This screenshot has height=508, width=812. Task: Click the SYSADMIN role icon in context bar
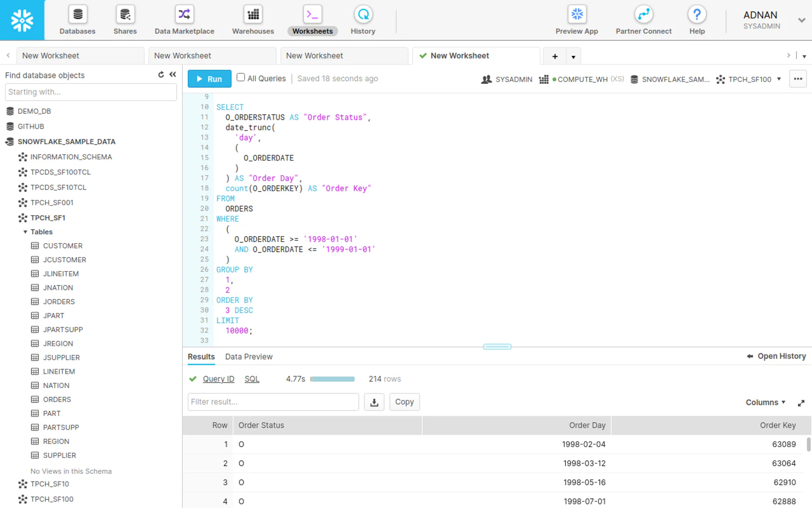486,79
